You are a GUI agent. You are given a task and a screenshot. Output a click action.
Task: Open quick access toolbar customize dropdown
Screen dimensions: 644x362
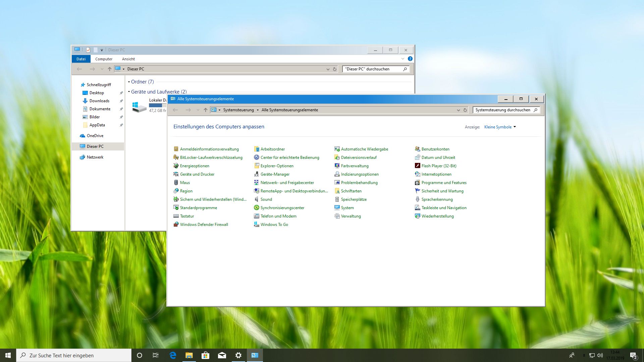coord(102,50)
